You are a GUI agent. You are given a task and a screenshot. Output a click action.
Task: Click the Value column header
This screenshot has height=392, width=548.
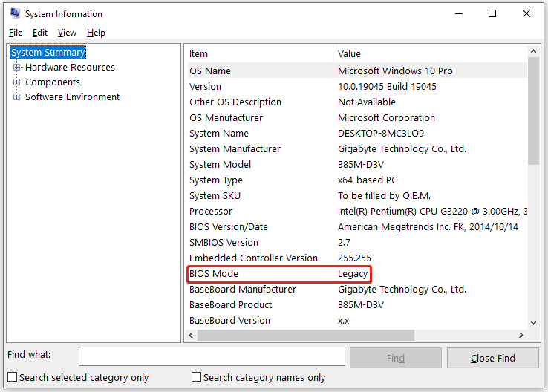point(429,53)
